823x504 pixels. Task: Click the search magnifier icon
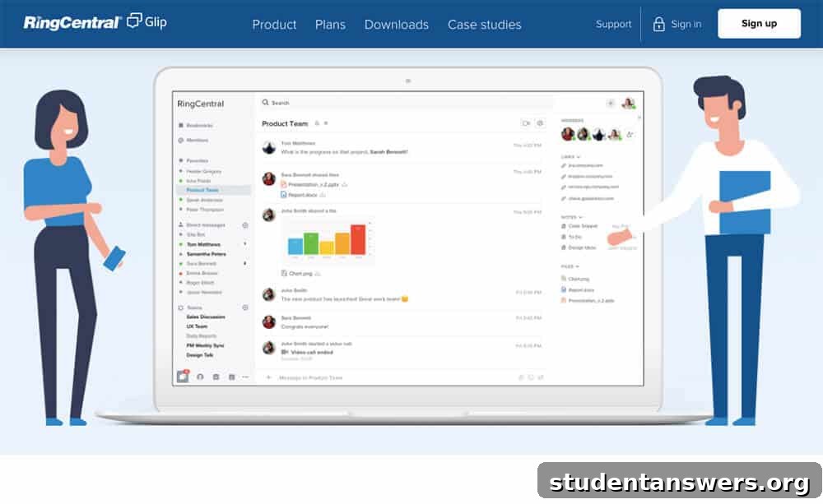(x=266, y=102)
